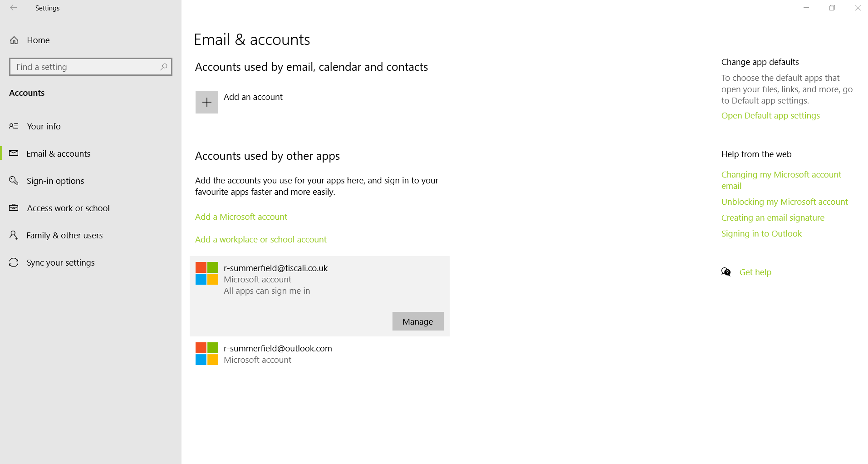Click the Get help chat icon
The image size is (868, 464).
(x=726, y=272)
